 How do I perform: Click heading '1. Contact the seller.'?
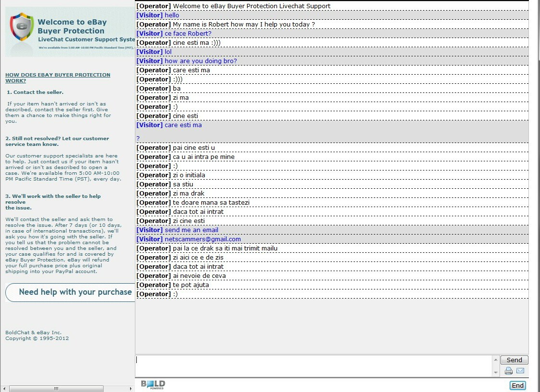click(35, 92)
